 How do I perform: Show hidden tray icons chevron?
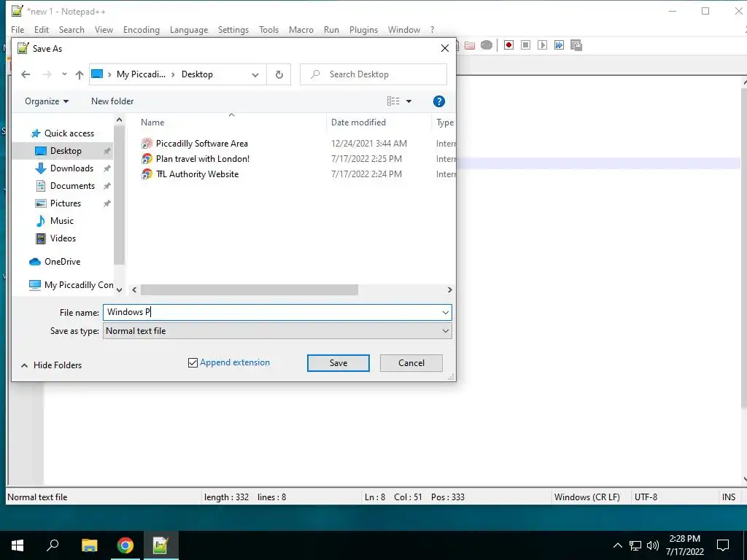(617, 545)
